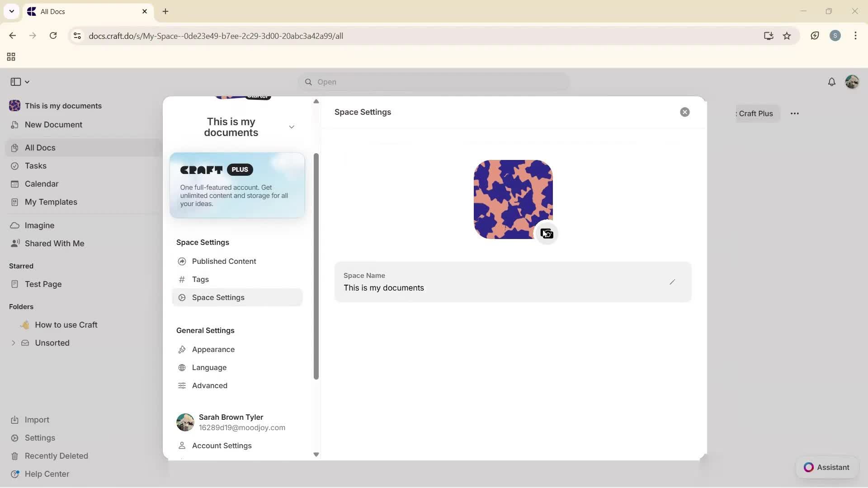This screenshot has height=488, width=868.
Task: Click the Assistant button at bottom right
Action: (827, 467)
